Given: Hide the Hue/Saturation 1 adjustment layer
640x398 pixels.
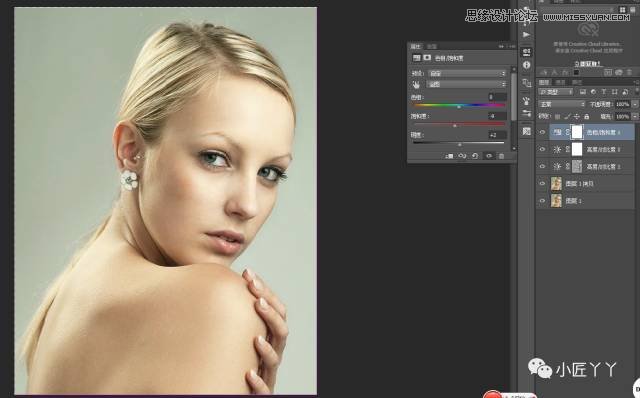Looking at the screenshot, I should coord(542,132).
